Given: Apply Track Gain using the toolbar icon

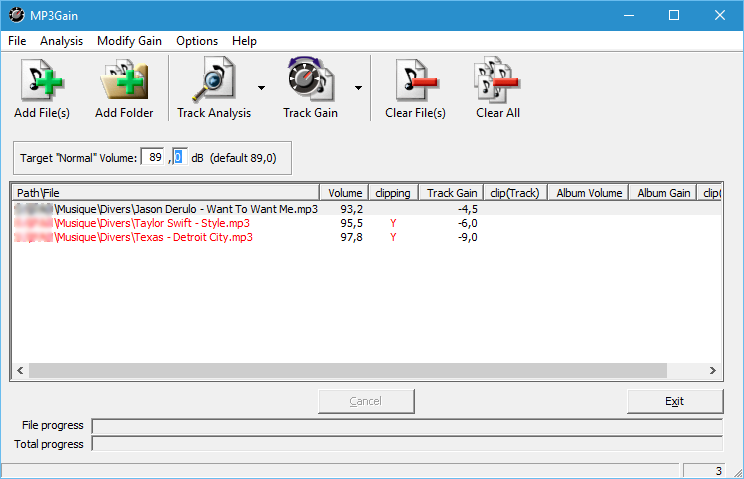Looking at the screenshot, I should [x=311, y=79].
